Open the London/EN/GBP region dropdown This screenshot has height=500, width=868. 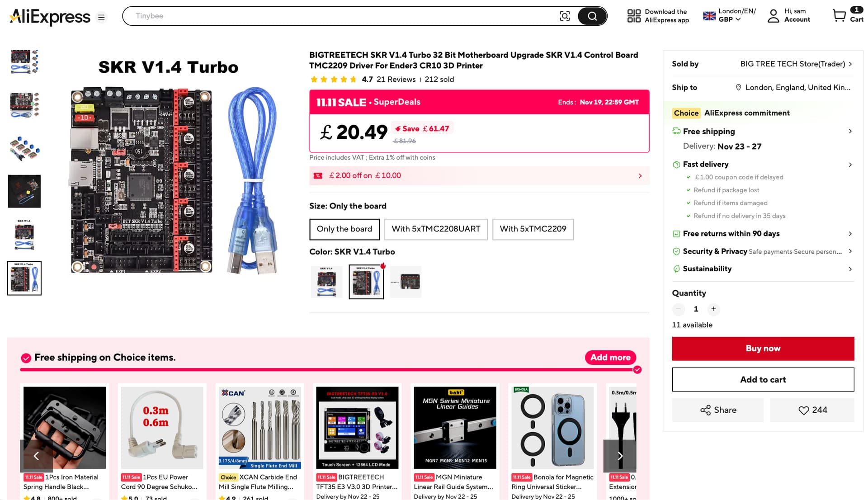729,15
